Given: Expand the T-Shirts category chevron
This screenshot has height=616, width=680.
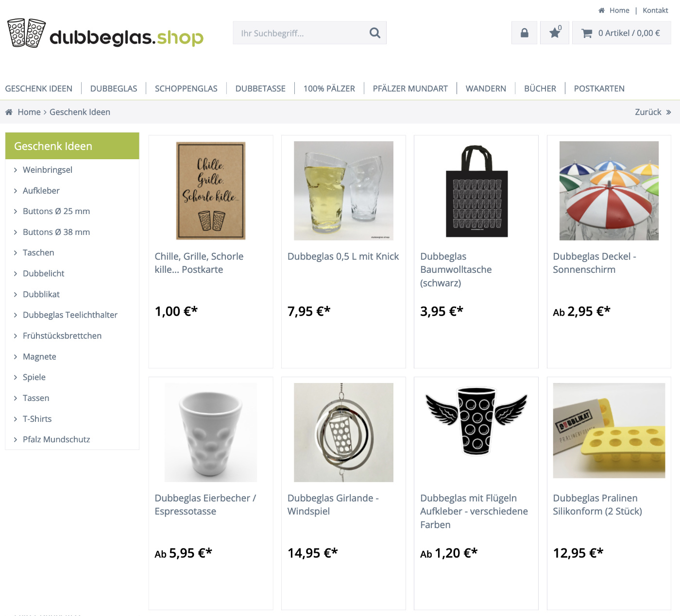Looking at the screenshot, I should pos(16,419).
